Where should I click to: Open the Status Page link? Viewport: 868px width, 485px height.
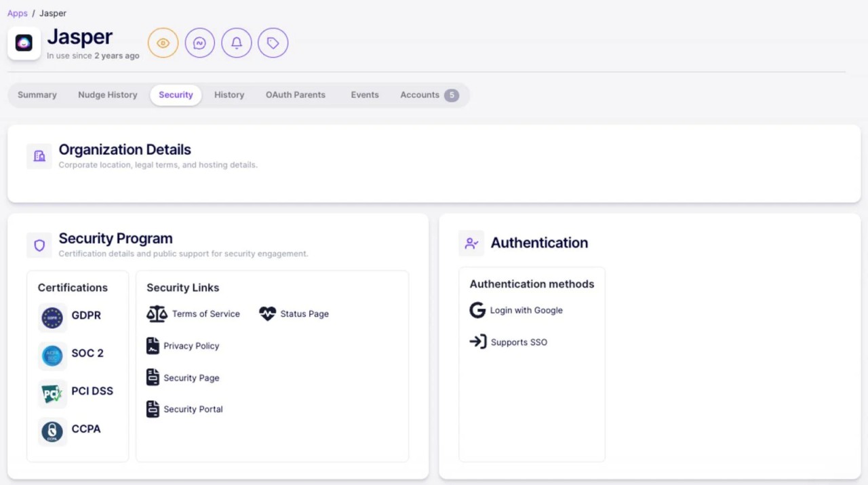[304, 314]
